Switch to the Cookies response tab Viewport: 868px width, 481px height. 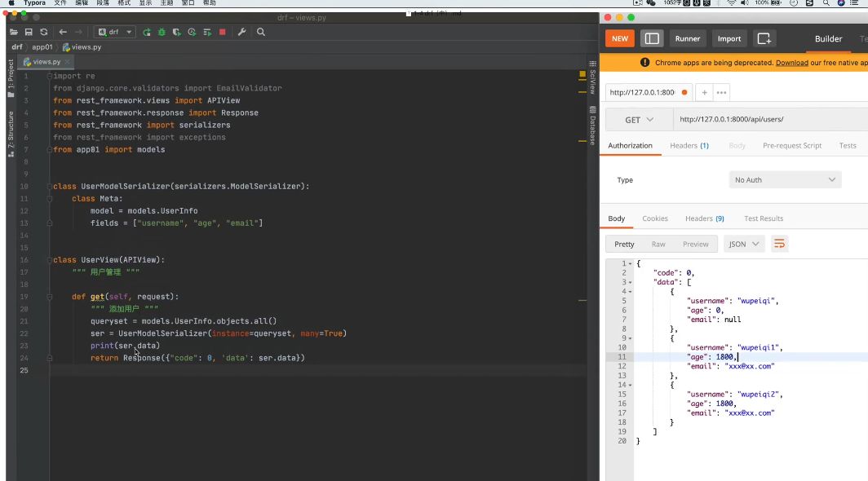pos(655,218)
